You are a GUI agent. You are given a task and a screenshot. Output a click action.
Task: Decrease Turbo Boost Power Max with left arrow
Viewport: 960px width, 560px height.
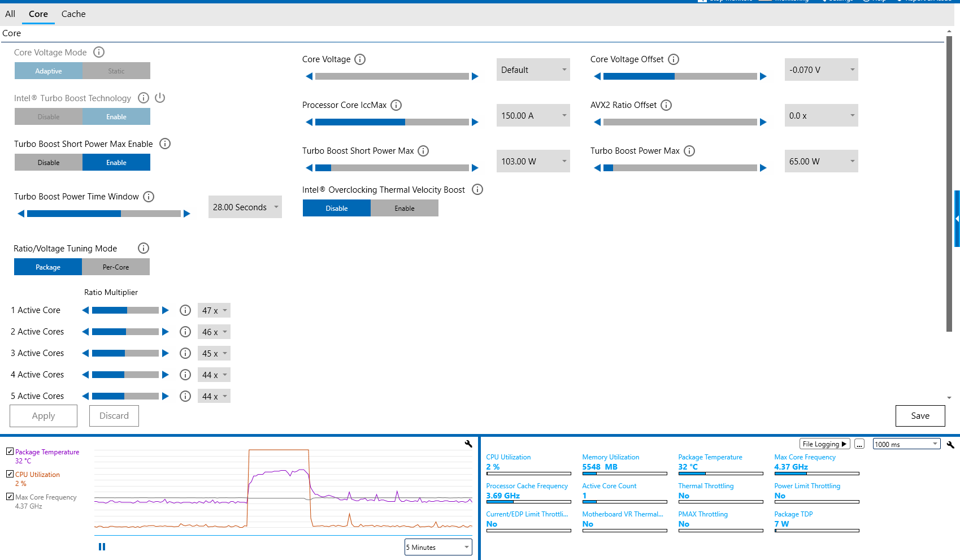click(x=597, y=168)
